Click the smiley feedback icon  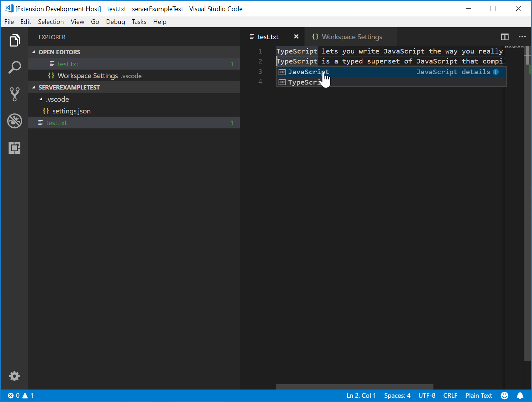coord(505,395)
